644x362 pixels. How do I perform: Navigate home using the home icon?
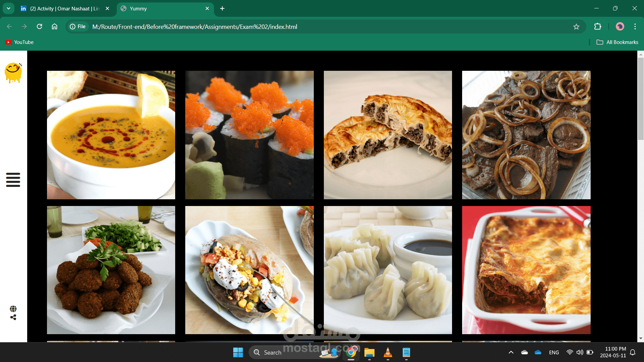click(x=54, y=27)
